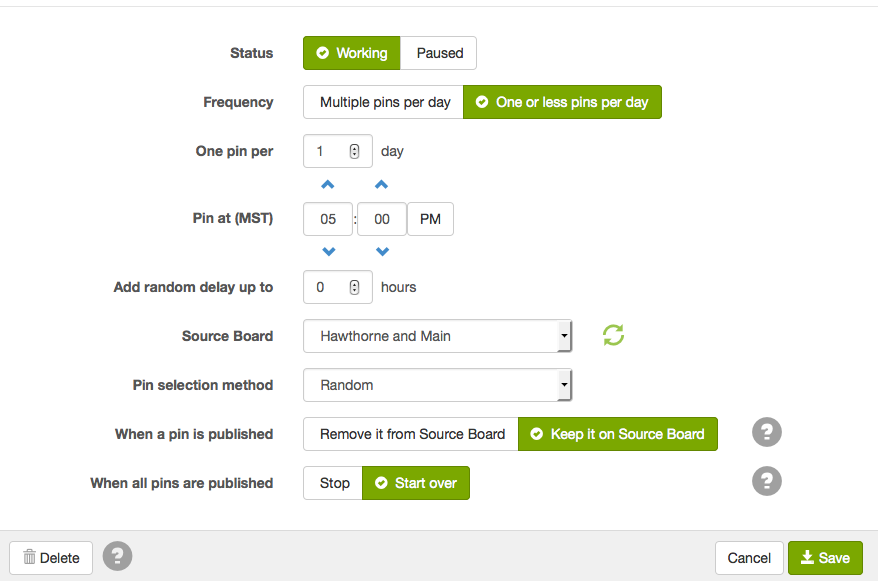Select Multiple pins per day frequency
Screen dimensions: 878x581
384,102
